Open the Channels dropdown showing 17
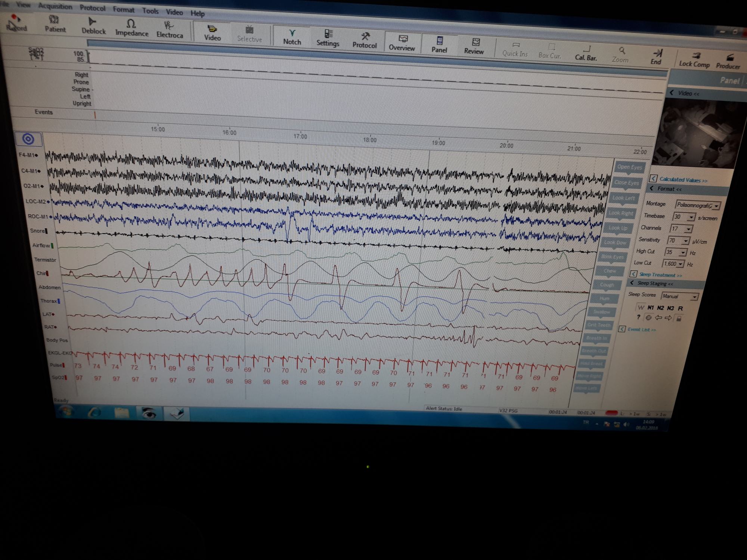Viewport: 747px width, 560px height. 682,228
